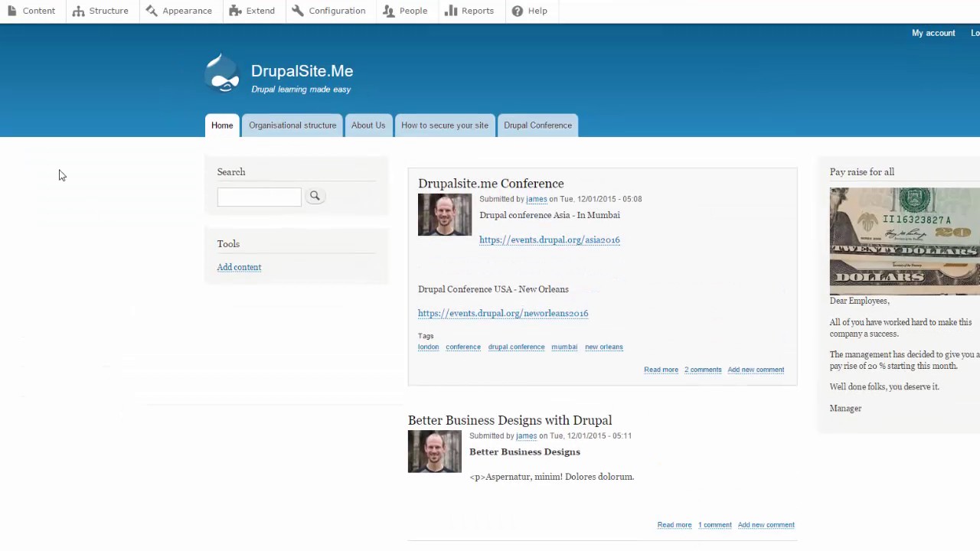Open the Structure admin menu
980x551 pixels.
pyautogui.click(x=100, y=11)
